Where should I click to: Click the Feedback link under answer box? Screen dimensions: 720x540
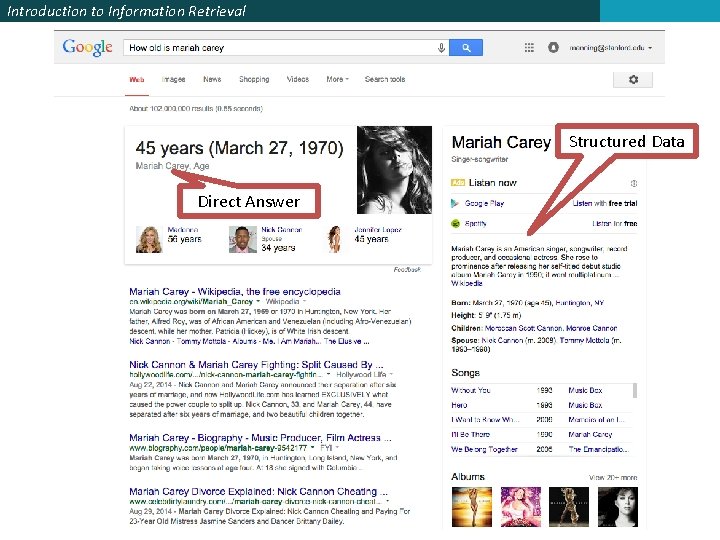(x=407, y=270)
